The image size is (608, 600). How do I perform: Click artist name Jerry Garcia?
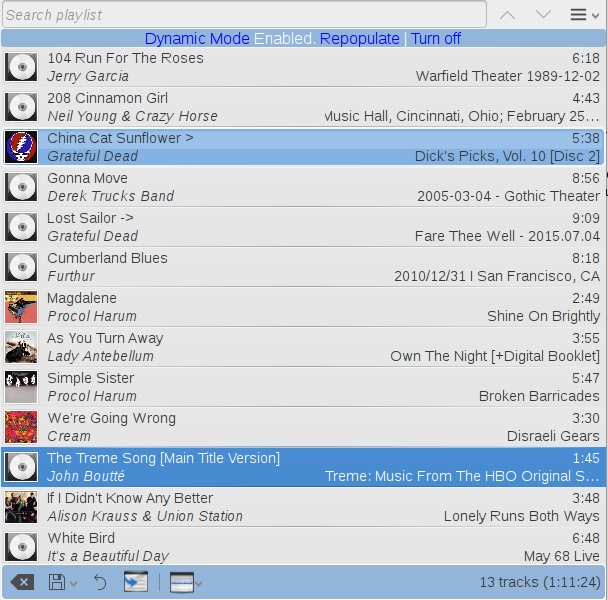coord(88,76)
